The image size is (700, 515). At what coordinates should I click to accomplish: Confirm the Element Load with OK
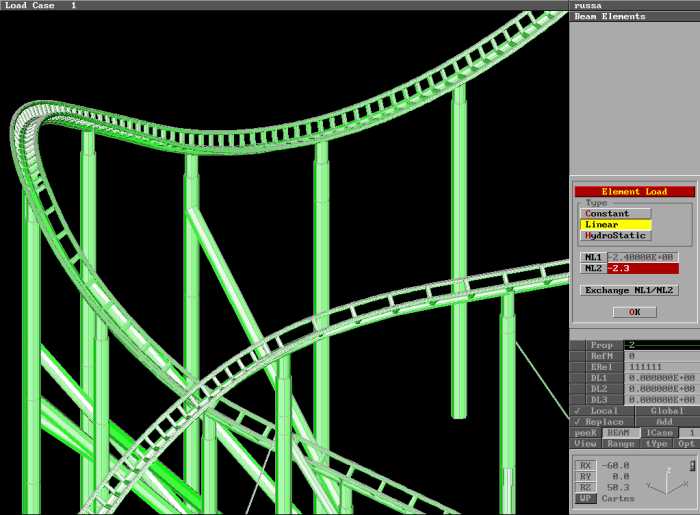point(634,312)
